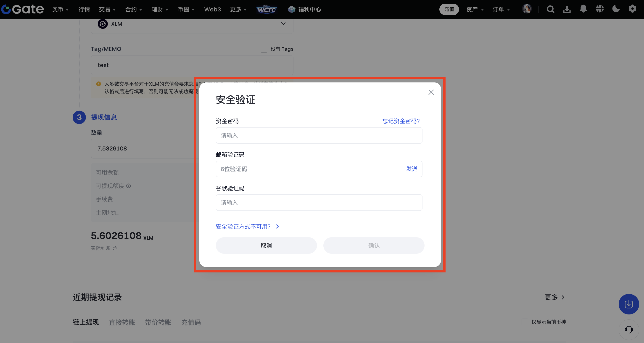Click the blue floating download button
This screenshot has height=343, width=644.
[x=628, y=304]
